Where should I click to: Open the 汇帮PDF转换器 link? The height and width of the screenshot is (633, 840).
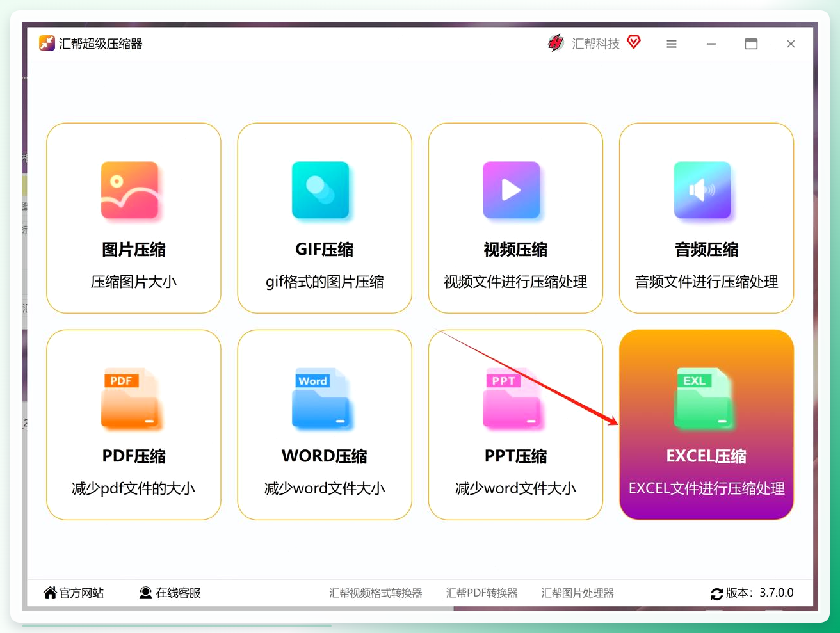coord(481,593)
